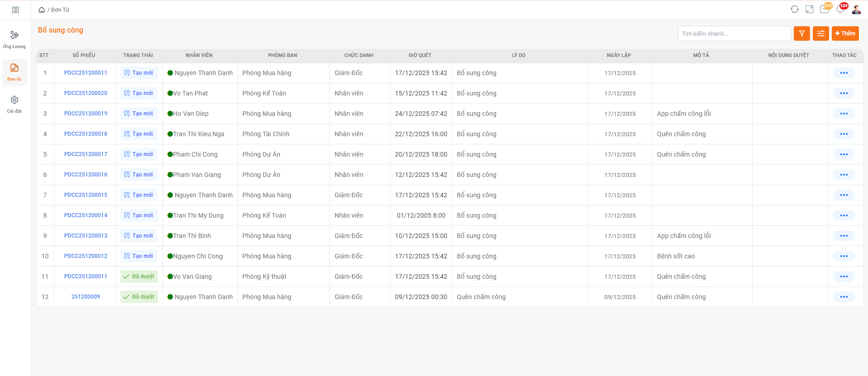Click the Tìm kiếm nhanh search field
The width and height of the screenshot is (868, 376).
pyautogui.click(x=734, y=33)
